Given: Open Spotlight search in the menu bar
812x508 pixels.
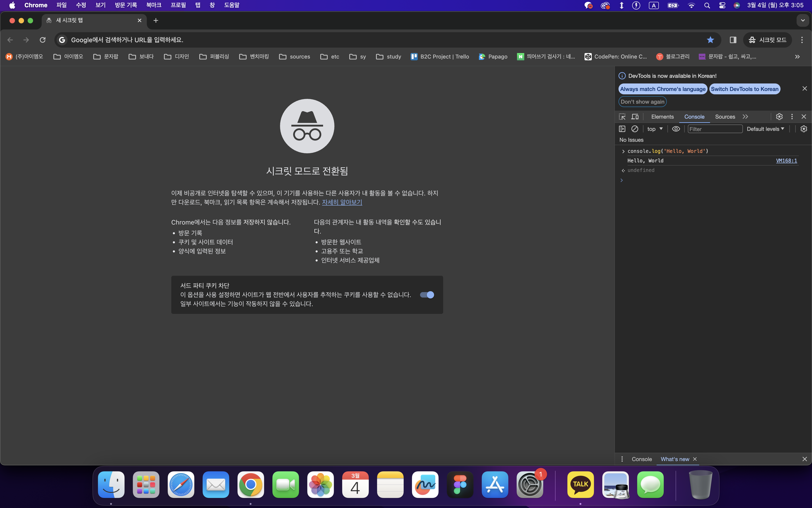Looking at the screenshot, I should pyautogui.click(x=707, y=5).
